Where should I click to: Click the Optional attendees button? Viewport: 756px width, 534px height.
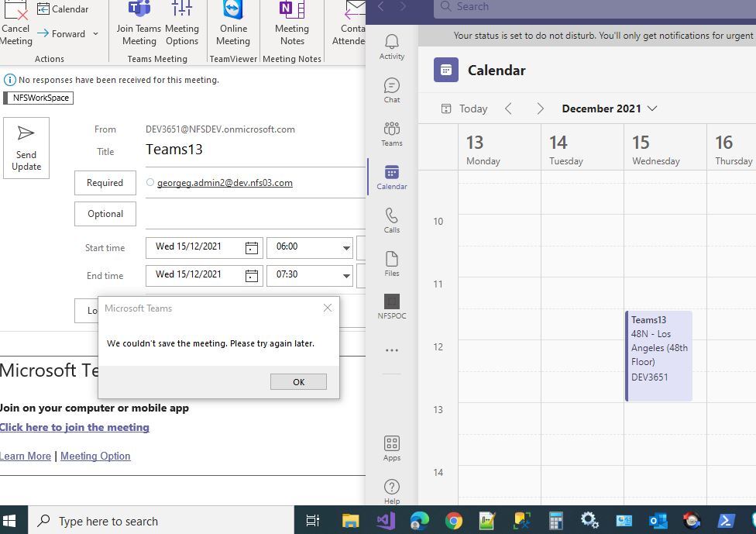click(105, 214)
